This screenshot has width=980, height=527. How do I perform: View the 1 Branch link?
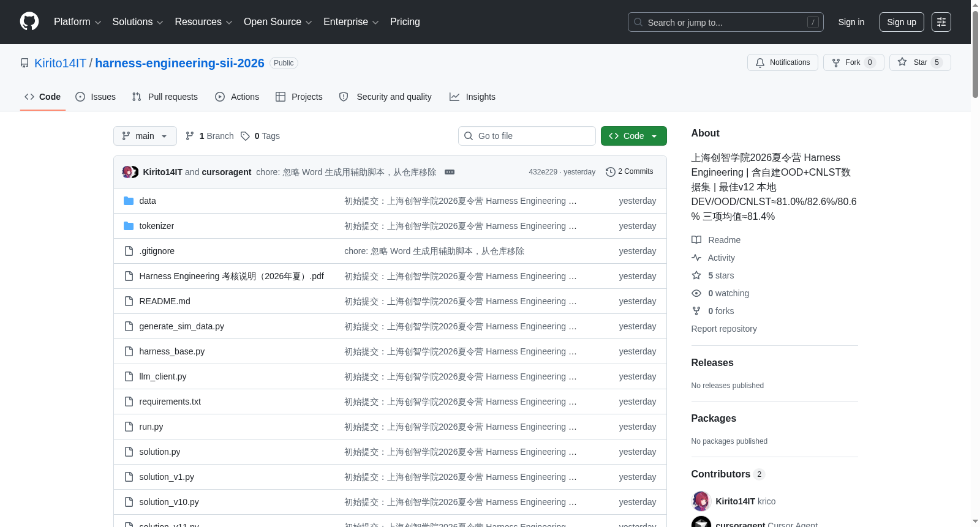(210, 136)
